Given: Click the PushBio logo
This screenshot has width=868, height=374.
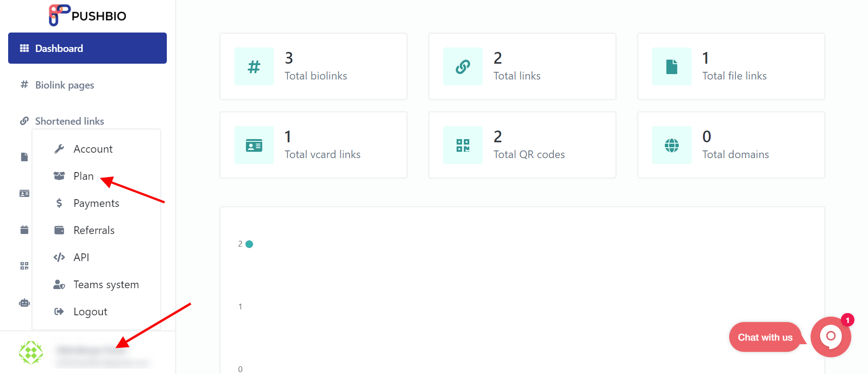Looking at the screenshot, I should pyautogui.click(x=87, y=15).
